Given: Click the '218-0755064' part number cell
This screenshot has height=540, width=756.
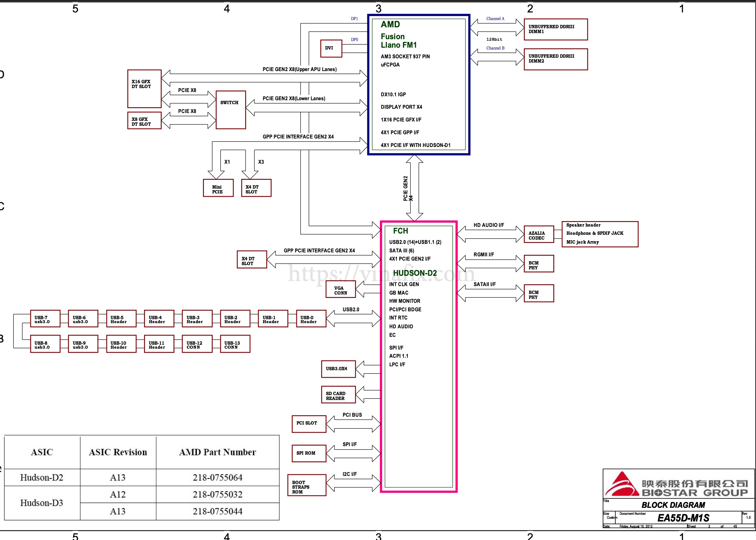Looking at the screenshot, I should [x=218, y=477].
